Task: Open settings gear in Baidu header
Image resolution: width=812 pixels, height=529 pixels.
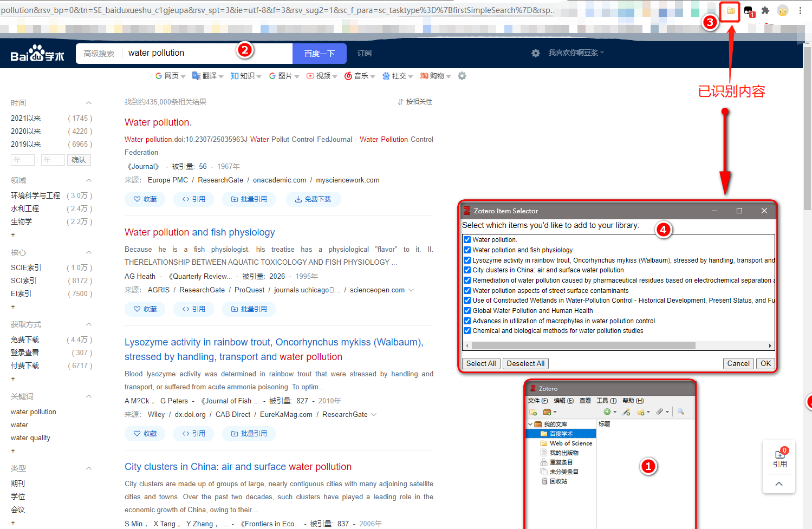Action: click(x=536, y=53)
